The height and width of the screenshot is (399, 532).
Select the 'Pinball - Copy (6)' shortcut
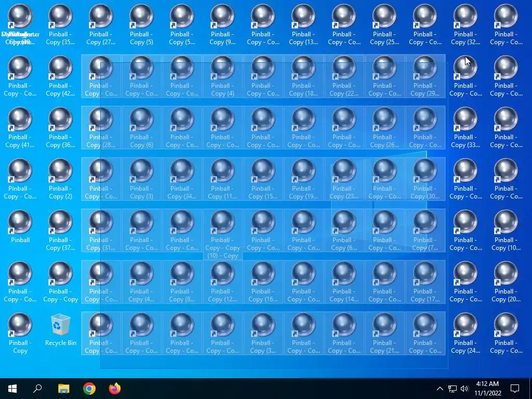(x=141, y=128)
